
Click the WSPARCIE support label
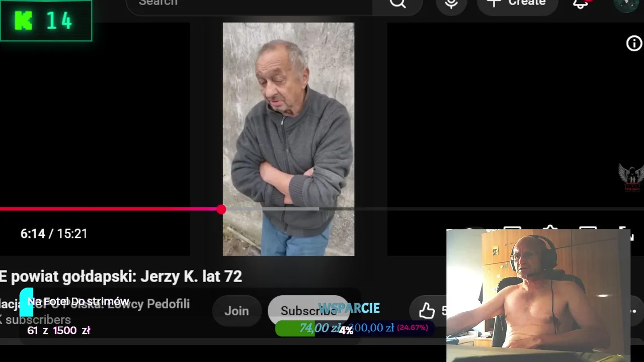[349, 308]
